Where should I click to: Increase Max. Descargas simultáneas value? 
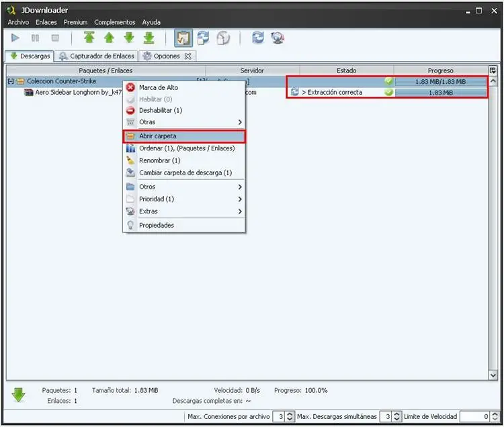[x=396, y=414]
